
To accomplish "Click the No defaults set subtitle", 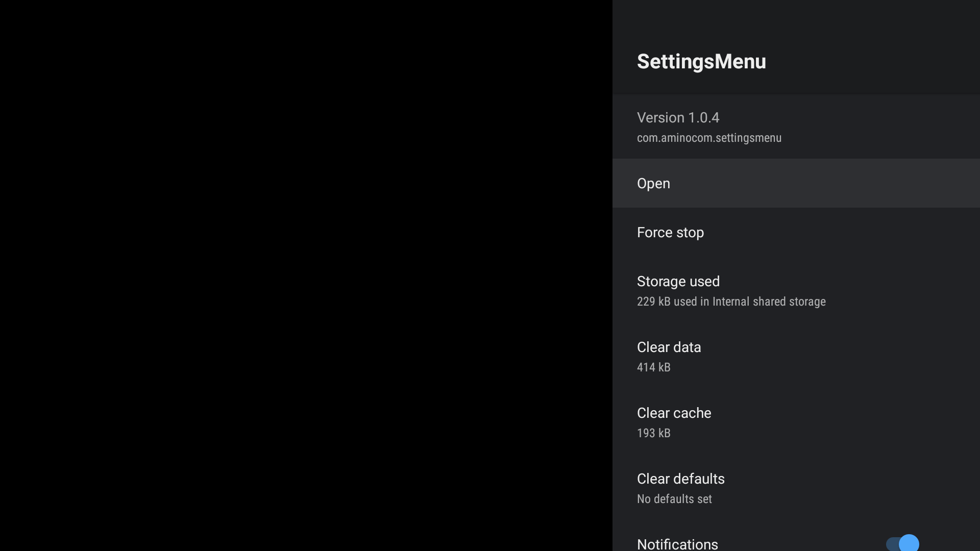I will (674, 499).
